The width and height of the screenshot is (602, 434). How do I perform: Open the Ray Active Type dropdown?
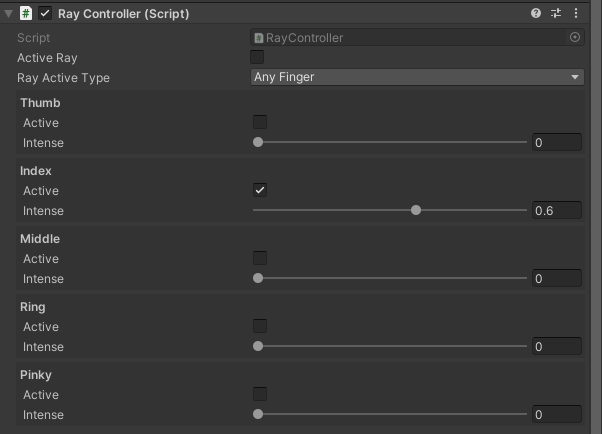[416, 77]
